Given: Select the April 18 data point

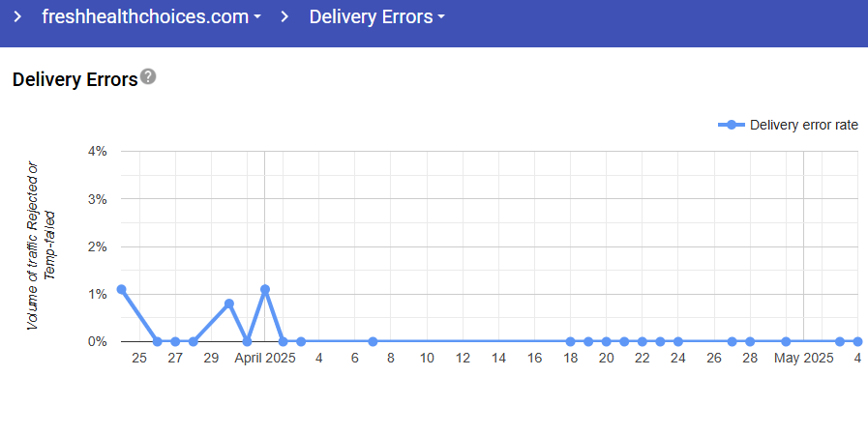Looking at the screenshot, I should coord(571,341).
